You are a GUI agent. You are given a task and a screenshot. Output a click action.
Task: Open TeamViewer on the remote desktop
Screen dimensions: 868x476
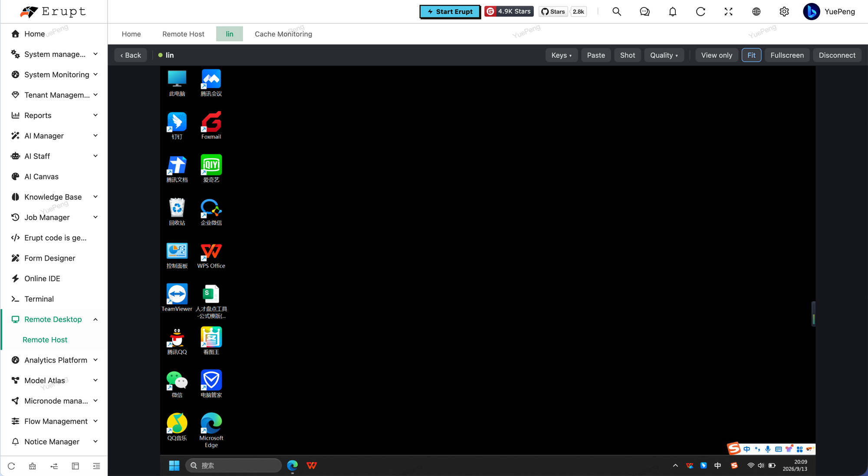click(177, 297)
